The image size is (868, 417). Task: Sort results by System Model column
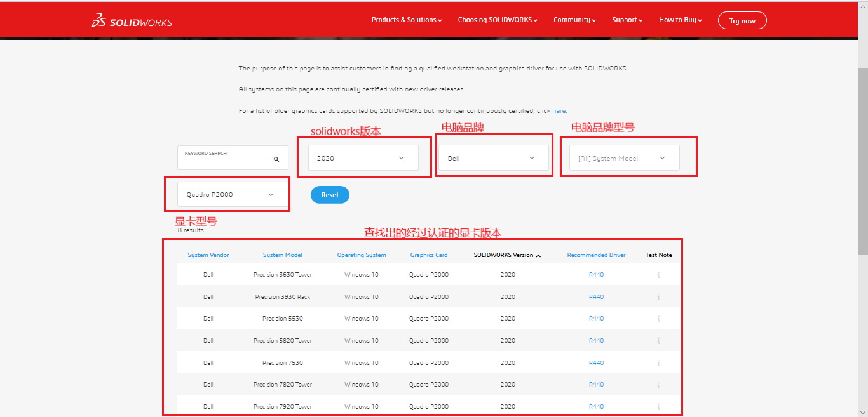click(x=283, y=255)
